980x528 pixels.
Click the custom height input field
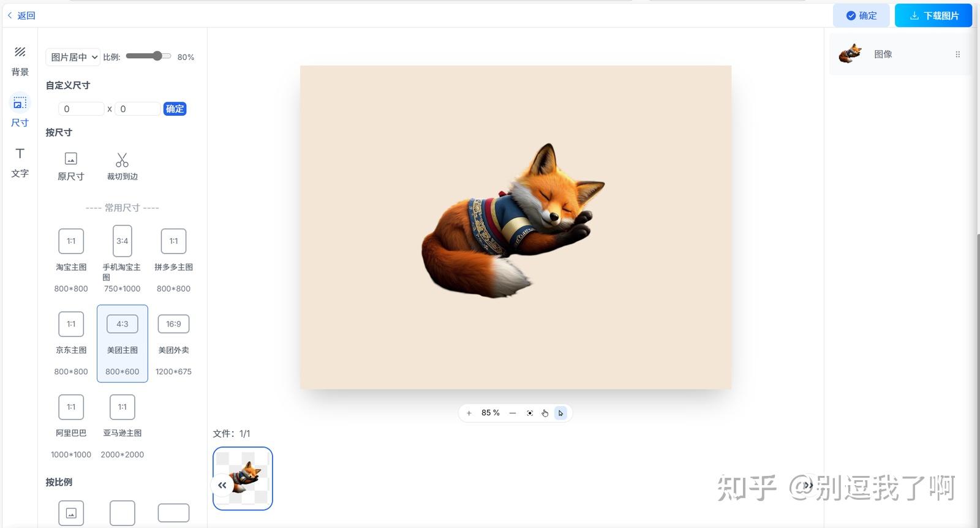tap(137, 109)
